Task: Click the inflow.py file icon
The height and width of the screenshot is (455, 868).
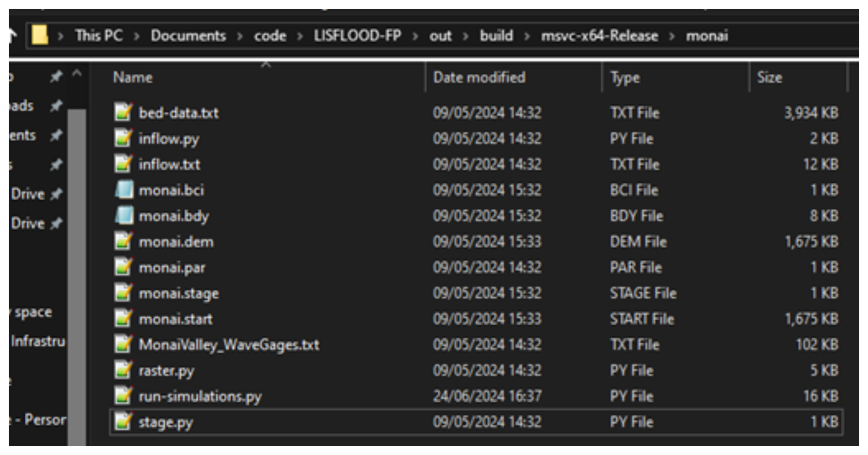Action: [123, 138]
